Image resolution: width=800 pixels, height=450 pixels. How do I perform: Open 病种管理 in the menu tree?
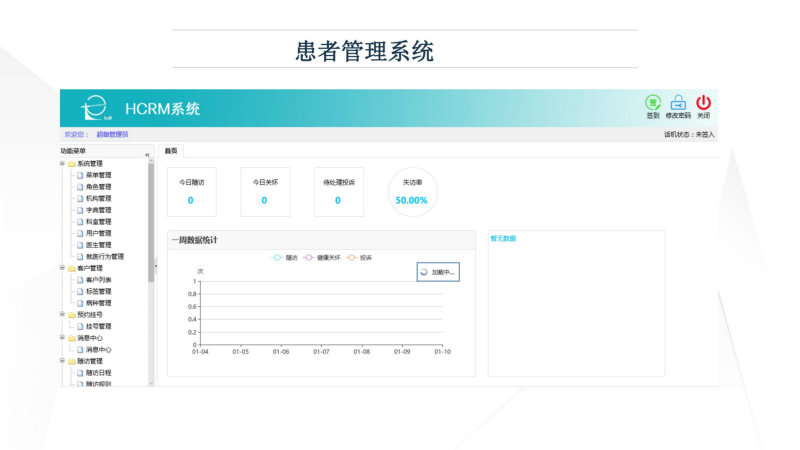pos(98,303)
